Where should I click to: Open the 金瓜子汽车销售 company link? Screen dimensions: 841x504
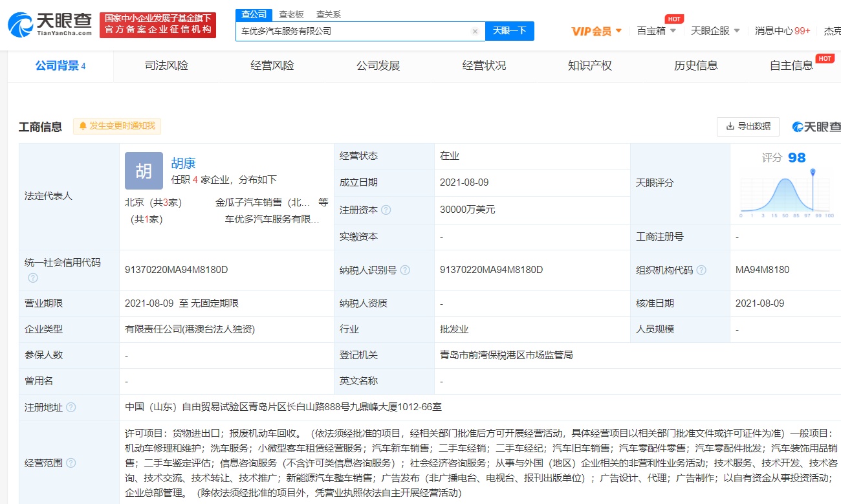[263, 203]
